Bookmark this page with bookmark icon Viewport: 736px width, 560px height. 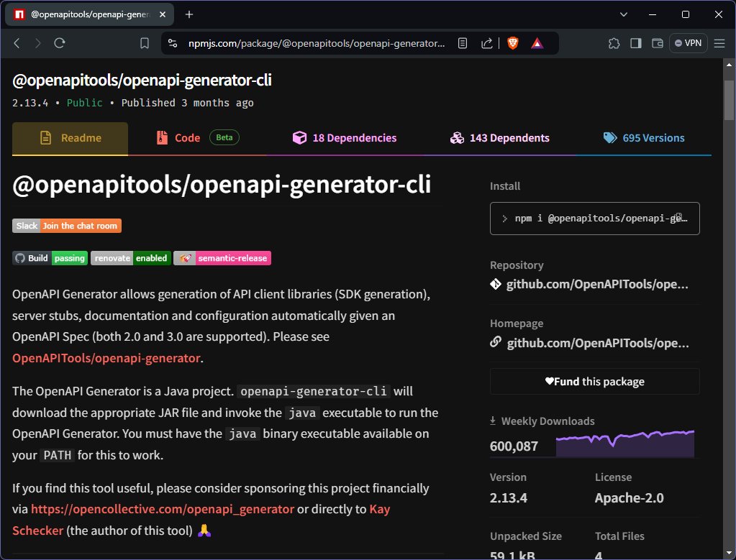pyautogui.click(x=145, y=43)
